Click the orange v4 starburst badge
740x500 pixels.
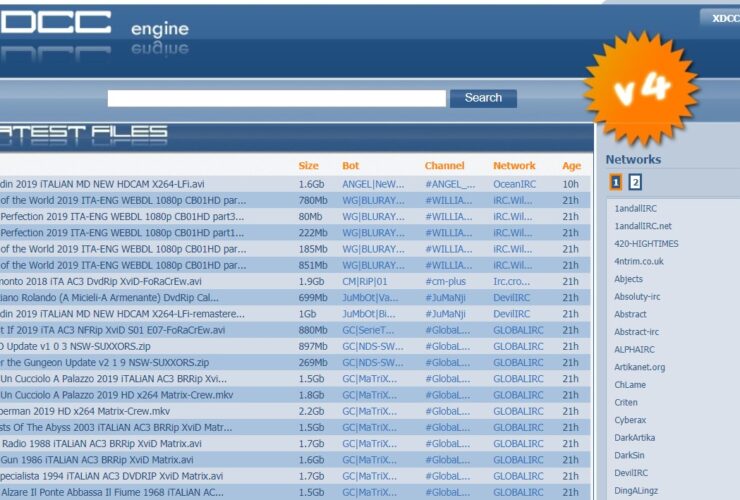pos(641,89)
